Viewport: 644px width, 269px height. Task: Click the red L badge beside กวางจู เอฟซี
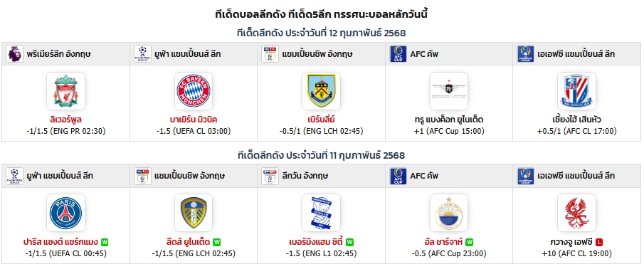(x=599, y=242)
